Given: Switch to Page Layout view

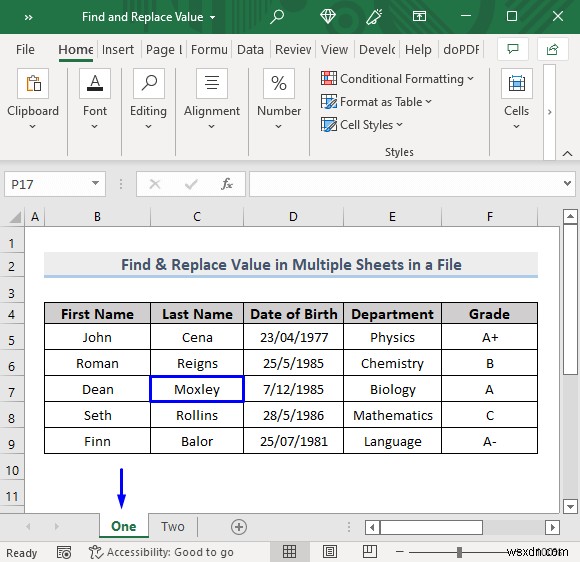Looking at the screenshot, I should (330, 552).
